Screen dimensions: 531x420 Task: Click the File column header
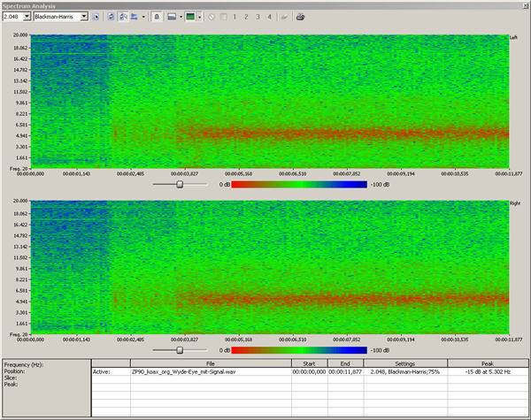pos(211,363)
